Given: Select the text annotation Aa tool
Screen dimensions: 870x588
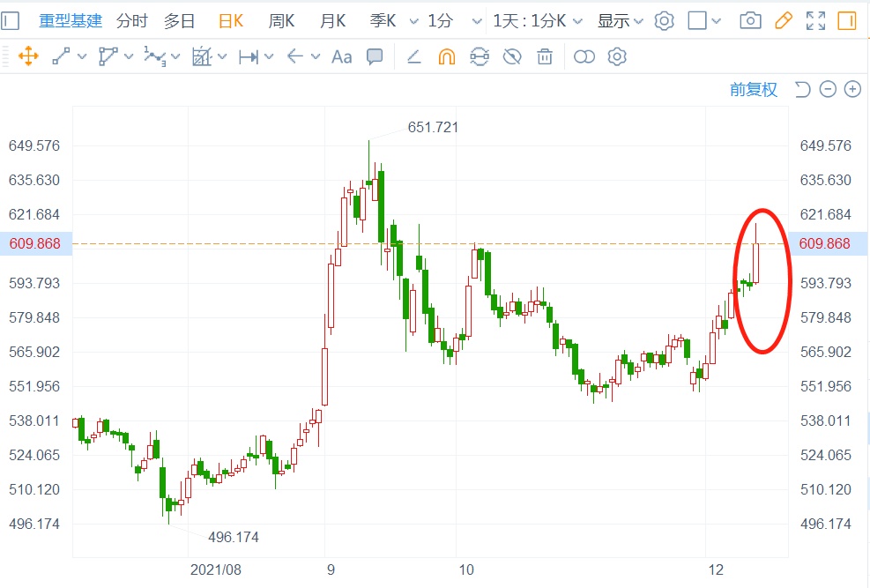Looking at the screenshot, I should click(x=341, y=57).
